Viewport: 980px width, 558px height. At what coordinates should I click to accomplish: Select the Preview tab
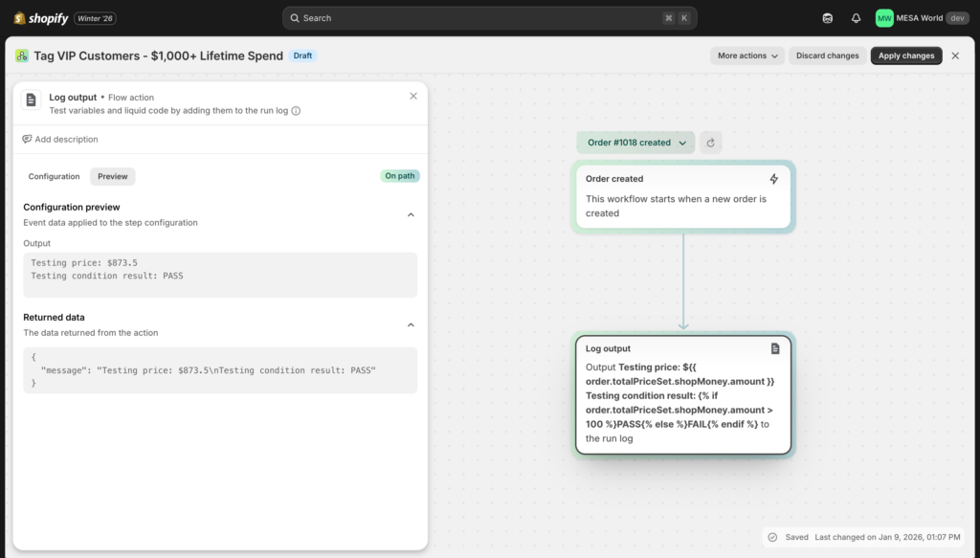tap(113, 176)
